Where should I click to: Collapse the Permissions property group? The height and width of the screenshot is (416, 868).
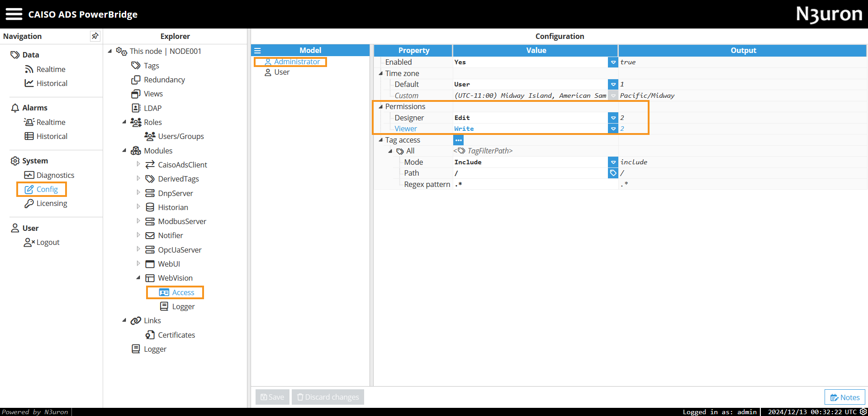tap(380, 106)
